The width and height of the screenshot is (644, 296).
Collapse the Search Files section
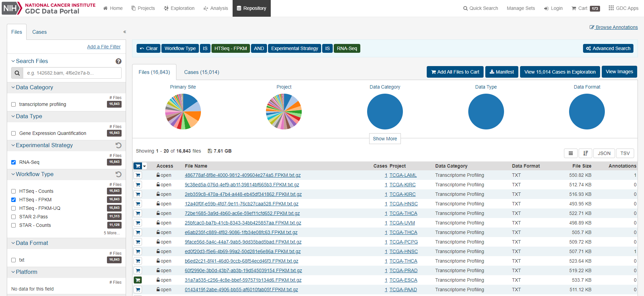[x=30, y=61]
